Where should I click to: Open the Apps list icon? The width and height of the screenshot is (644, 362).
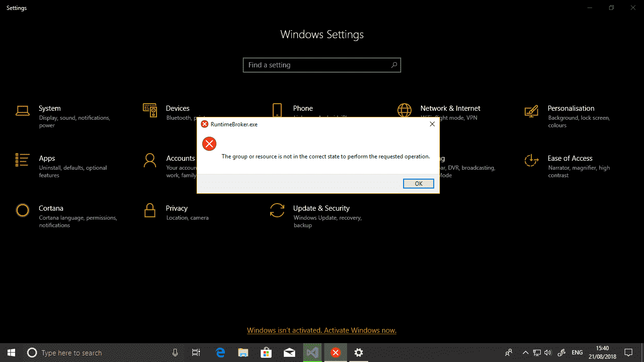(23, 160)
